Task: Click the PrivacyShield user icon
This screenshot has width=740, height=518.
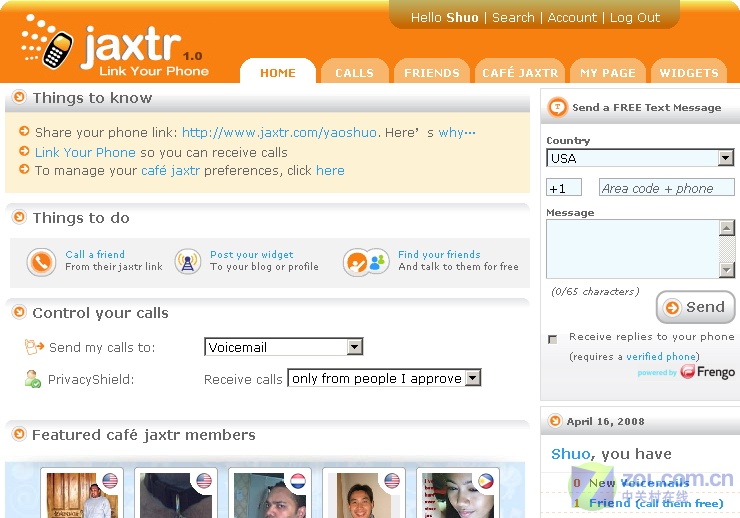Action: [33, 379]
